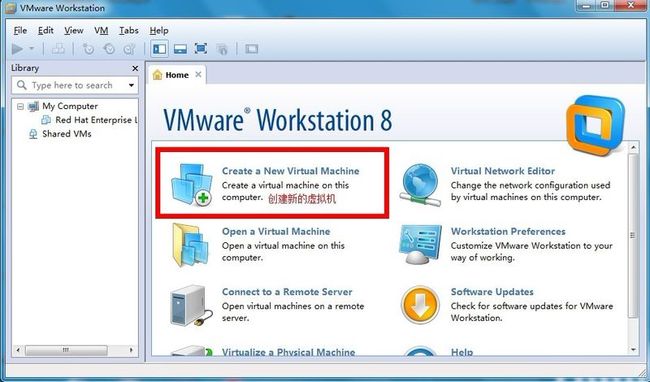
Task: Maximize the VMware Workstation window
Action: (605, 6)
